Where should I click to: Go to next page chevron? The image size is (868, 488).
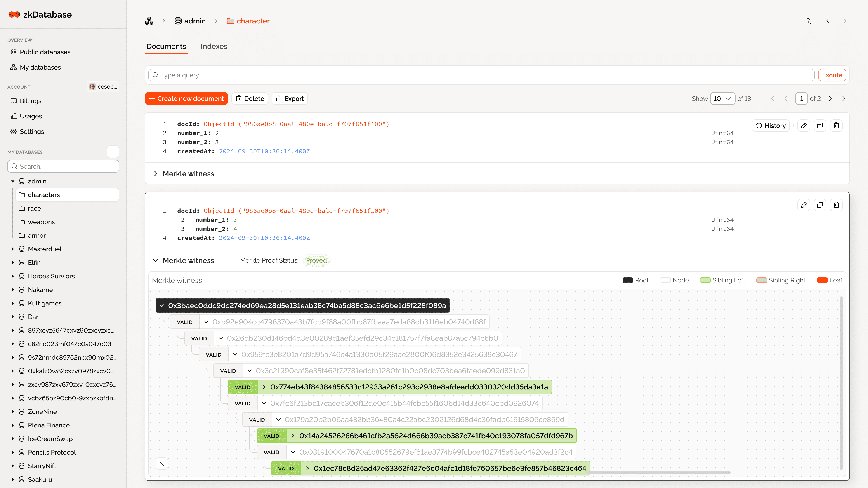coord(830,99)
